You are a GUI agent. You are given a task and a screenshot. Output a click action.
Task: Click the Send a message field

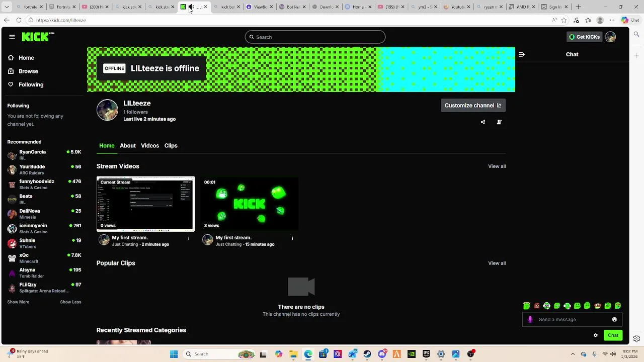(573, 320)
